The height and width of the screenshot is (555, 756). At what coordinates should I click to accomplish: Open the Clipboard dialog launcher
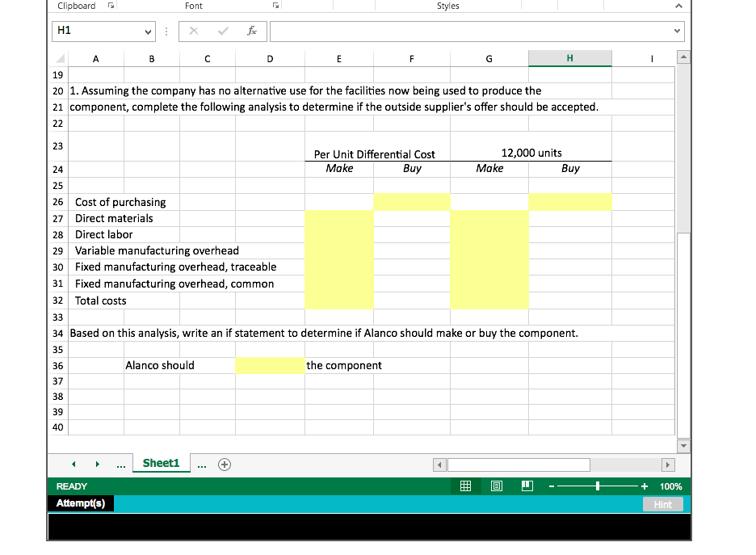[x=109, y=6]
